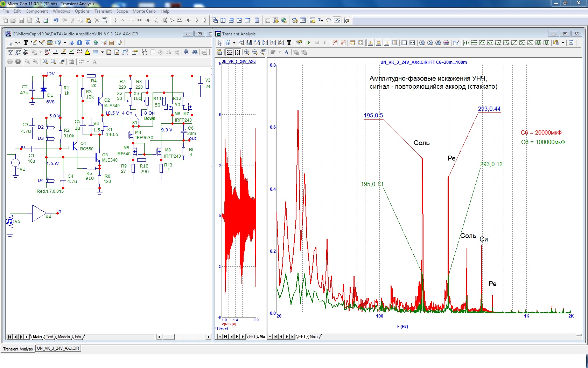588x368 pixels.
Task: Click the zoom-in magnifier in schematic toolbar
Action: [x=45, y=62]
